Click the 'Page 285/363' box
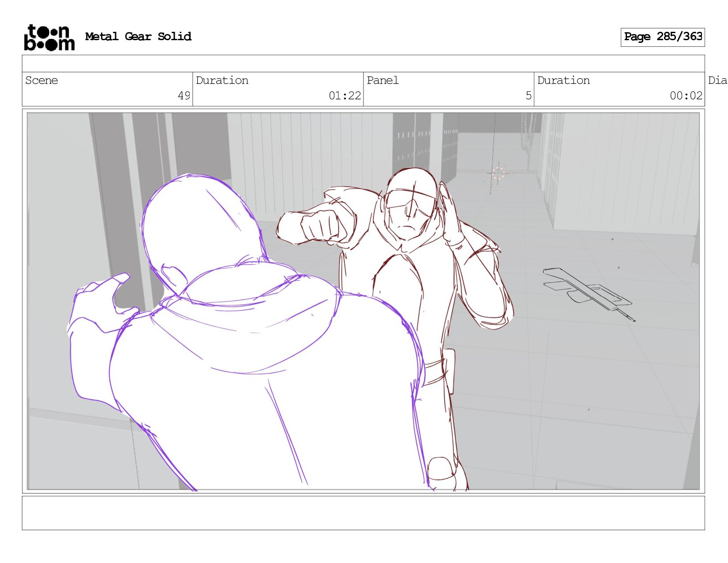This screenshot has height=563, width=728. (663, 37)
